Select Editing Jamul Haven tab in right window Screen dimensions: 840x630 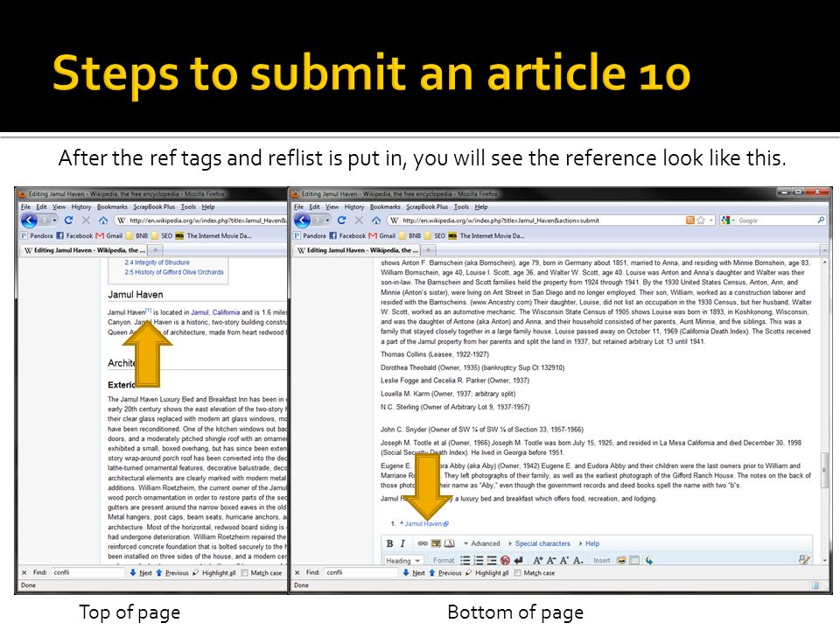click(x=357, y=250)
